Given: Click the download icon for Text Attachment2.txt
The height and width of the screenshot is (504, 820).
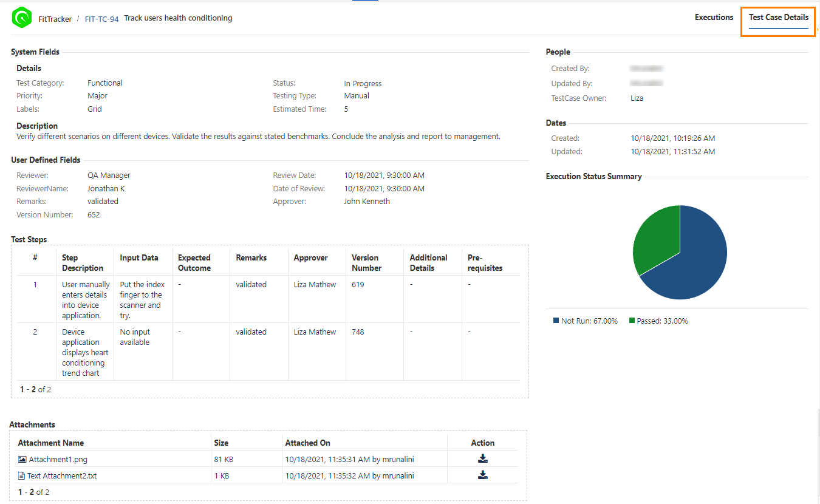Looking at the screenshot, I should (x=482, y=475).
